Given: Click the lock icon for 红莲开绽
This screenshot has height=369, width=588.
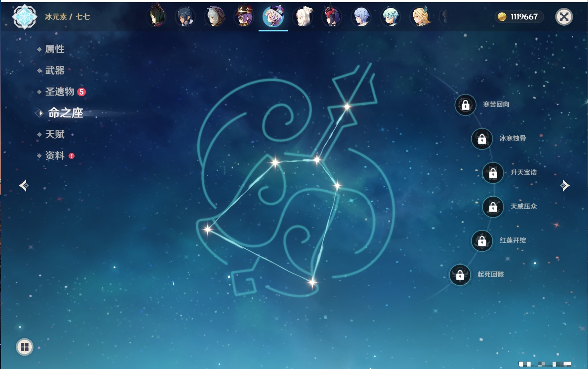Looking at the screenshot, I should pos(482,241).
